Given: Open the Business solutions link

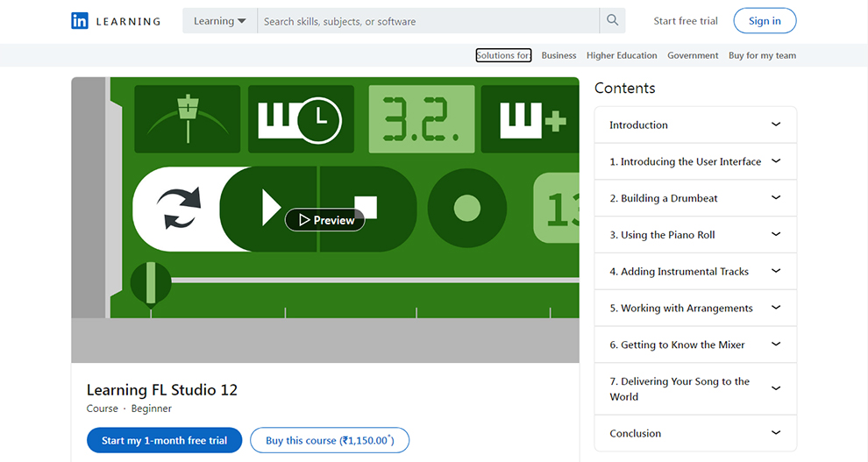Looking at the screenshot, I should click(x=559, y=55).
